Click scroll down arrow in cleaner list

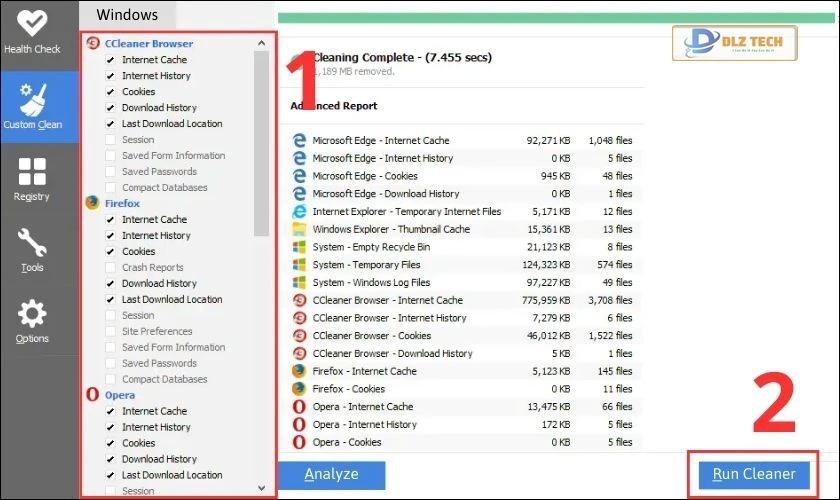(x=262, y=488)
